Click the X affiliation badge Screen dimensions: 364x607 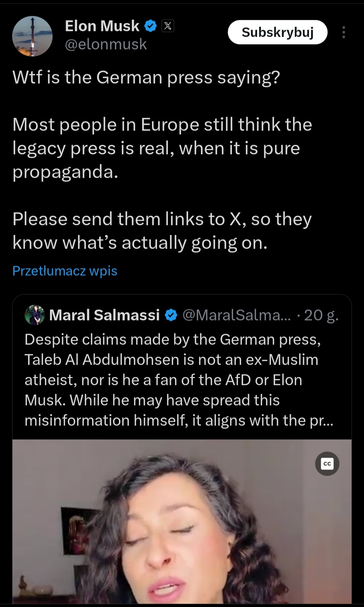(168, 26)
